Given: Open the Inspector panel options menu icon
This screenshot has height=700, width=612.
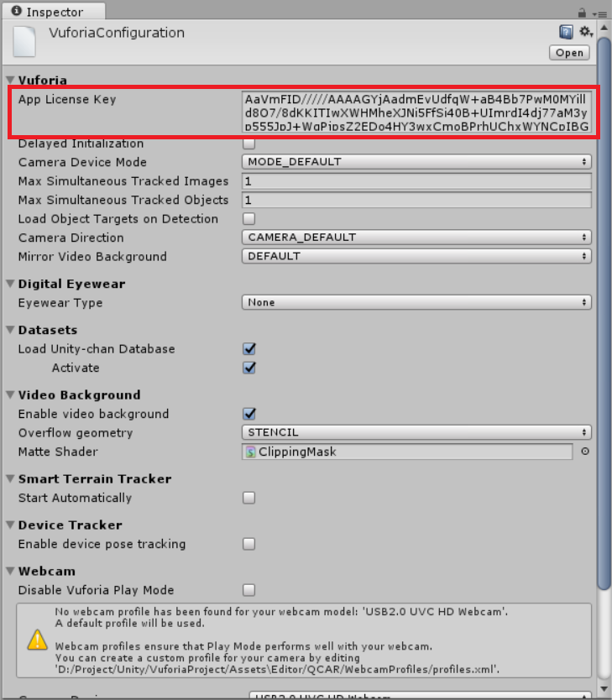Looking at the screenshot, I should pyautogui.click(x=600, y=14).
